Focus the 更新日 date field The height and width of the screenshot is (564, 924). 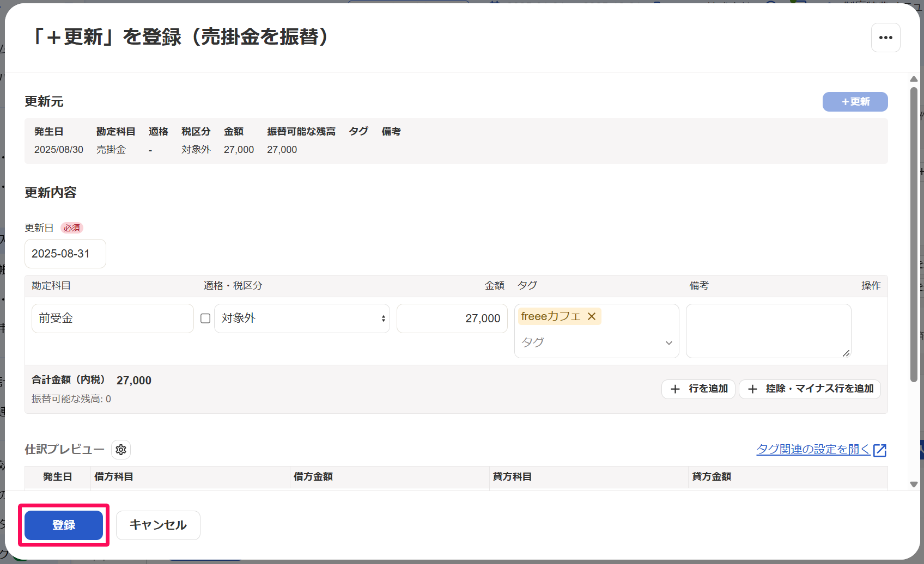[65, 254]
